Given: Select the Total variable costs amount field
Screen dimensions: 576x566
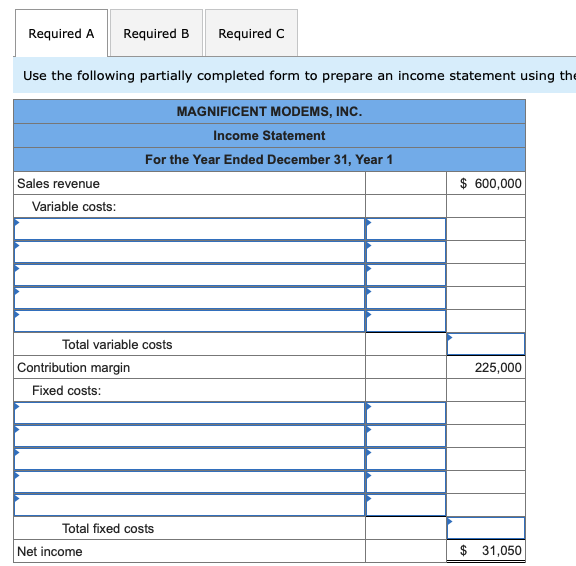Looking at the screenshot, I should pos(486,344).
